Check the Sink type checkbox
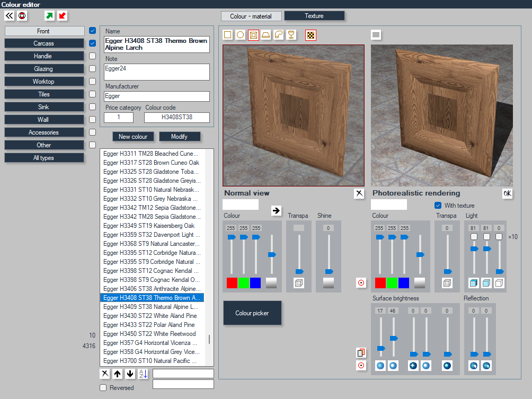The height and width of the screenshot is (399, 532). click(x=92, y=107)
